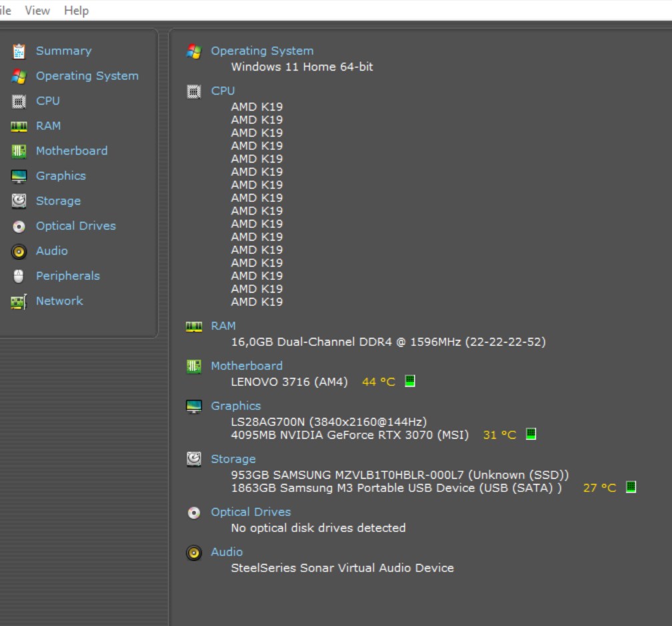The height and width of the screenshot is (626, 672).
Task: Open Motherboard section from sidebar
Action: [x=72, y=151]
